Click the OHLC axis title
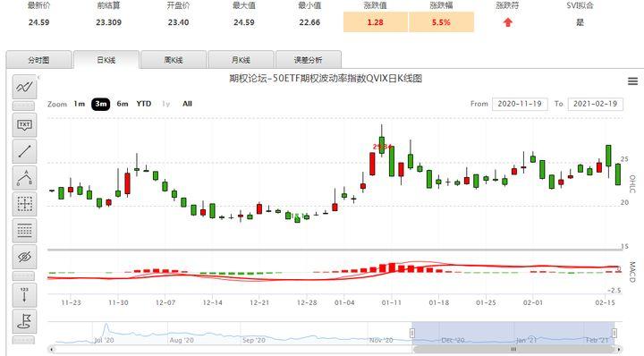644x356 pixels. (x=632, y=184)
